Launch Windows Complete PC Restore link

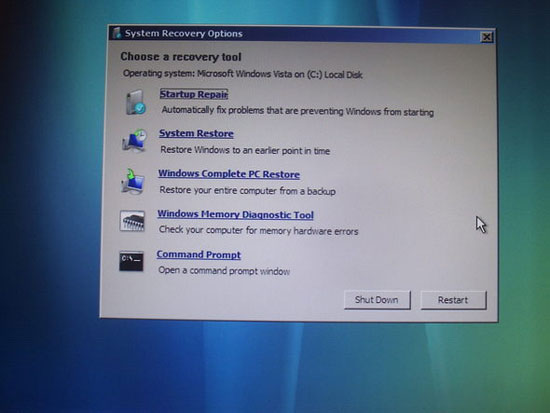[x=229, y=174]
